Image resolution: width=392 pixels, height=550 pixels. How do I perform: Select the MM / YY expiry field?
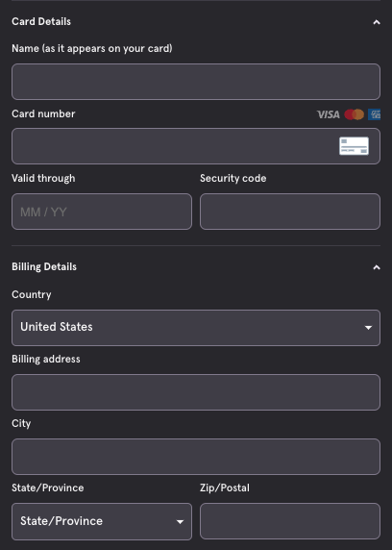click(102, 212)
